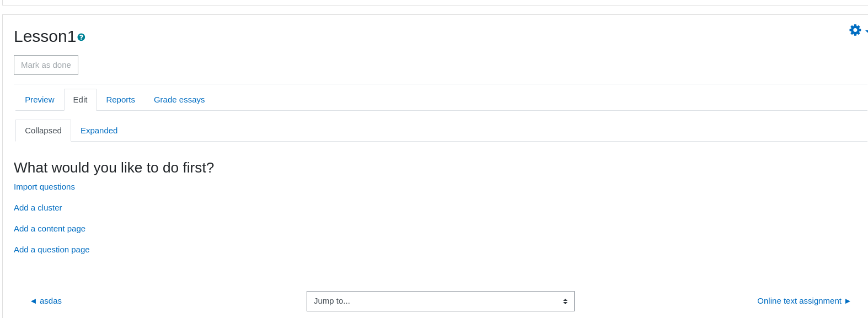Select Add a question page
The width and height of the screenshot is (868, 318).
pos(51,250)
